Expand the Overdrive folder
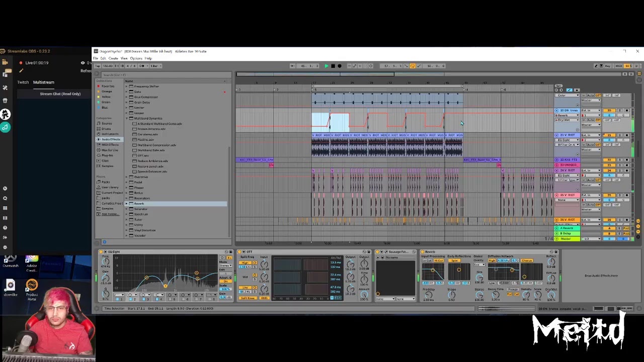Screen dimensions: 644x362 [x=127, y=177]
